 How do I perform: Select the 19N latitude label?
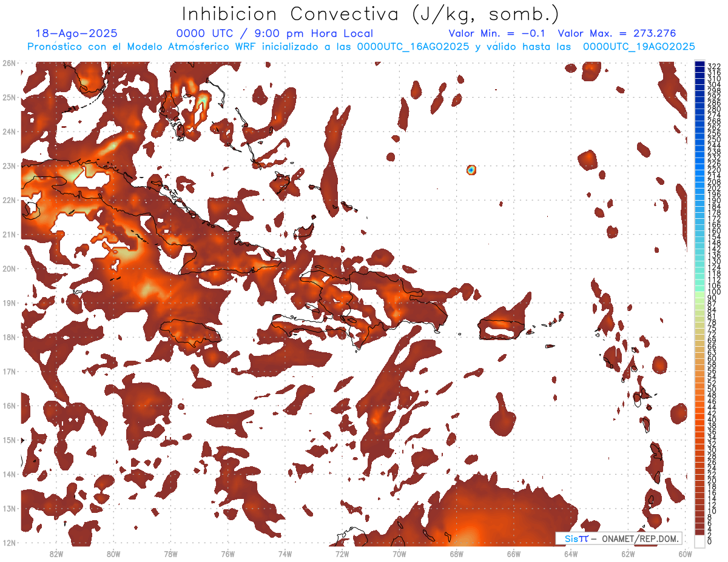pos(9,303)
